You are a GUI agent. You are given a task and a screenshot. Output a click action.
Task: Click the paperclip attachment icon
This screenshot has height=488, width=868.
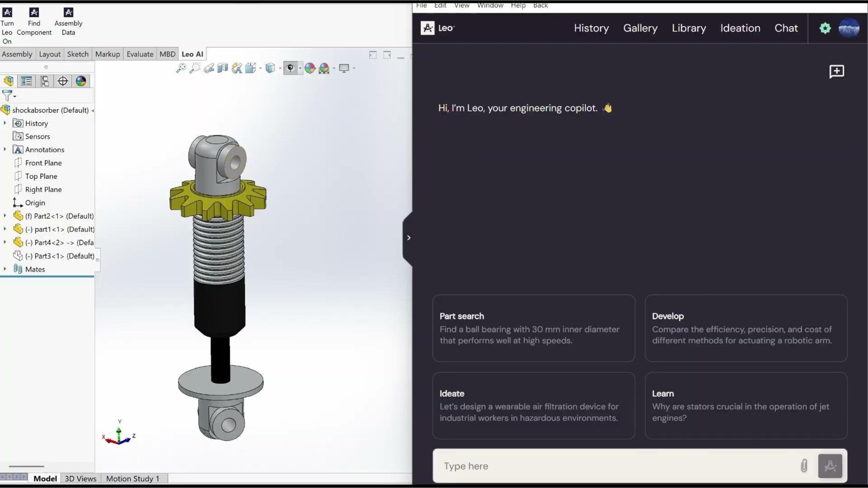coord(804,466)
